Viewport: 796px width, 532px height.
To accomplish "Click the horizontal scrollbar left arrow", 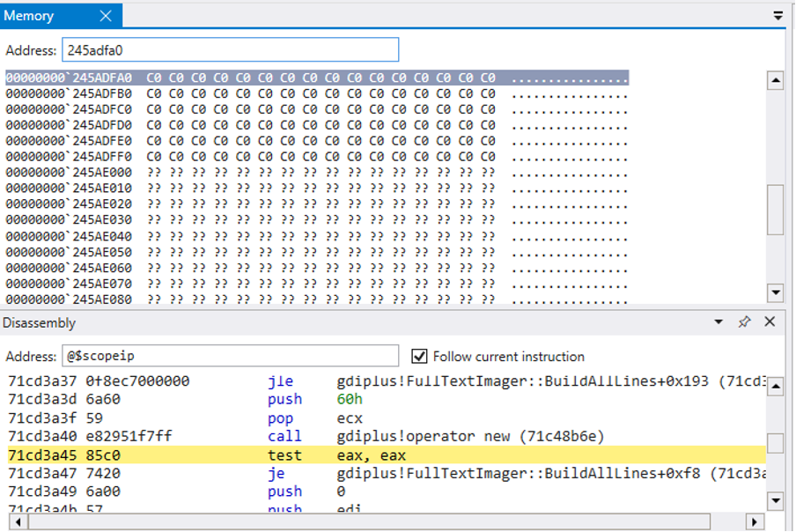I will coord(14,521).
